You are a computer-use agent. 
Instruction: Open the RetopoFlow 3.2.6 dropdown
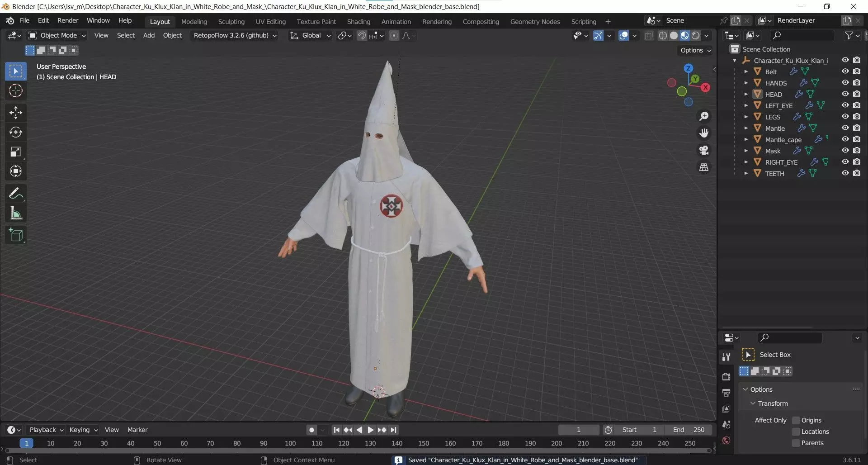coord(235,35)
